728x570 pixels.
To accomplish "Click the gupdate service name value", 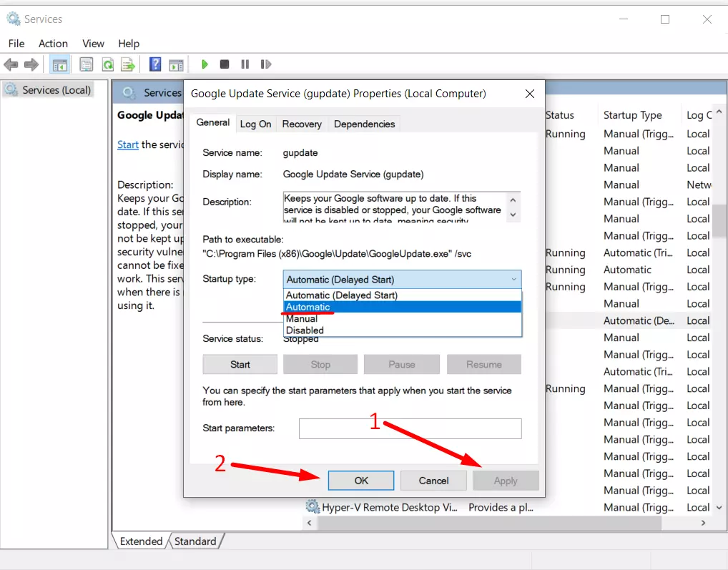I will pos(300,153).
